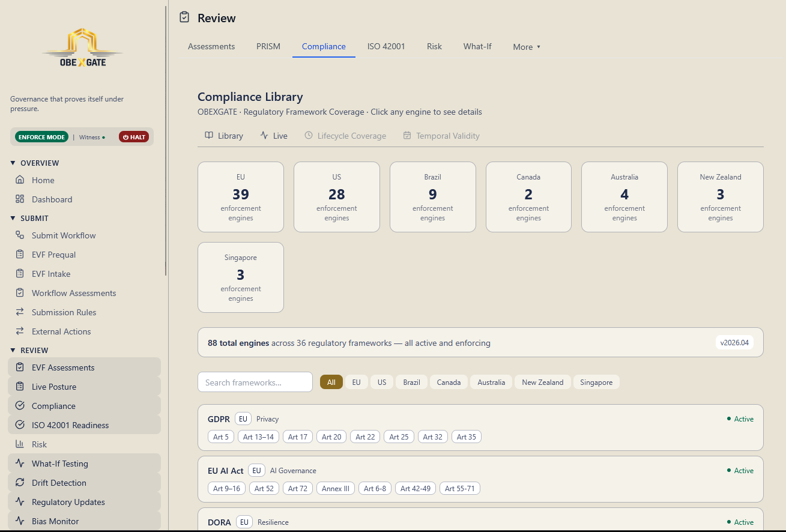Filter frameworks by US chip
Viewport: 786px width, 532px height.
point(382,382)
